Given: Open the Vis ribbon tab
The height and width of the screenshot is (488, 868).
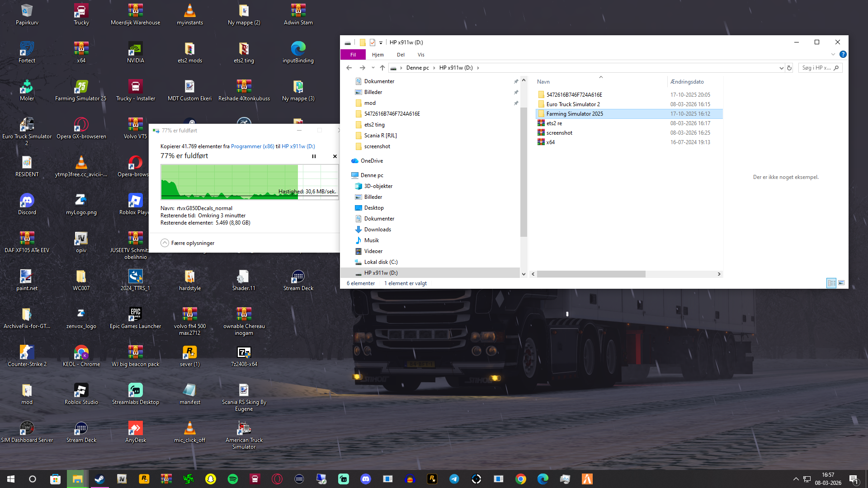Looking at the screenshot, I should (421, 55).
